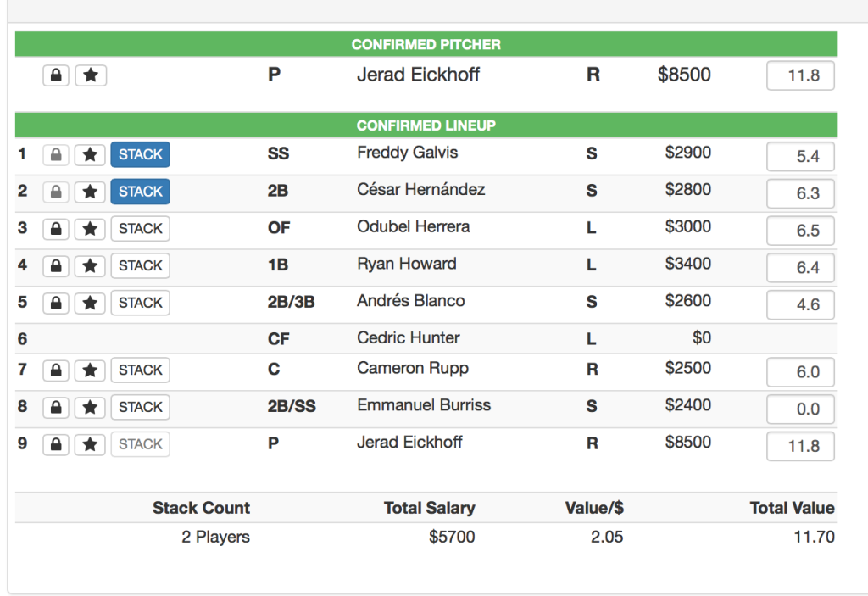Viewport: 868px width, 596px height.
Task: Enable STACK for Odubel Herrera
Action: click(x=140, y=229)
